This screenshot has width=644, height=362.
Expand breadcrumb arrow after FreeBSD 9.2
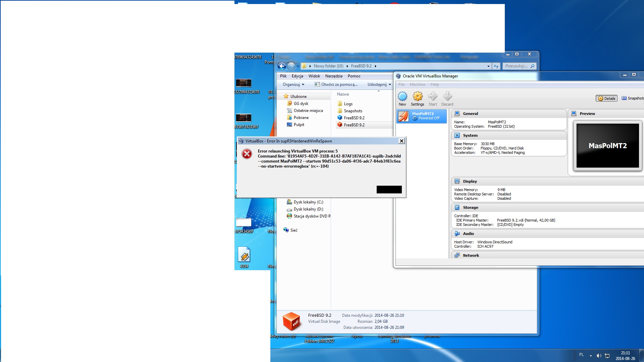pos(375,66)
